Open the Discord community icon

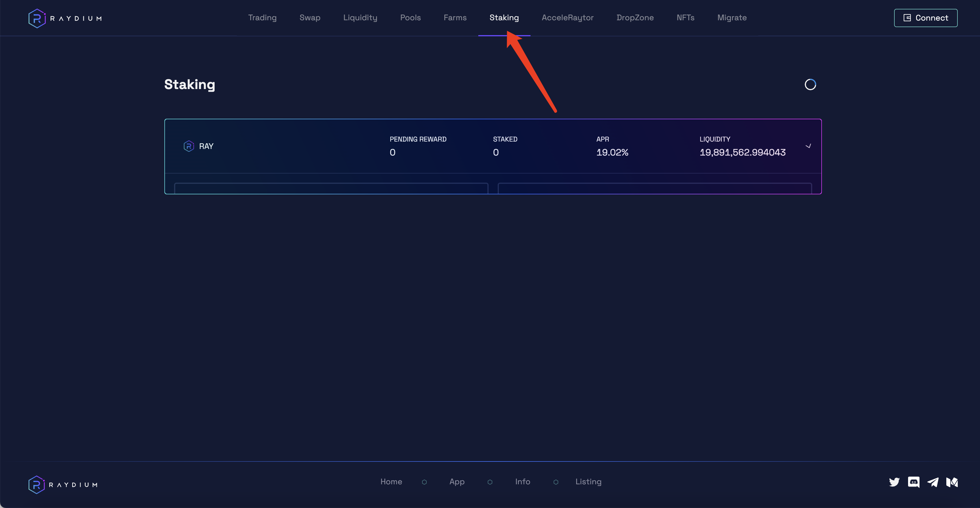pyautogui.click(x=914, y=482)
